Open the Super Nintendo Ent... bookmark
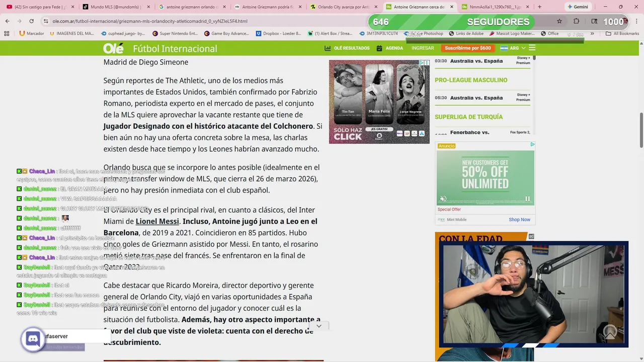The width and height of the screenshot is (644, 362). coord(175,34)
